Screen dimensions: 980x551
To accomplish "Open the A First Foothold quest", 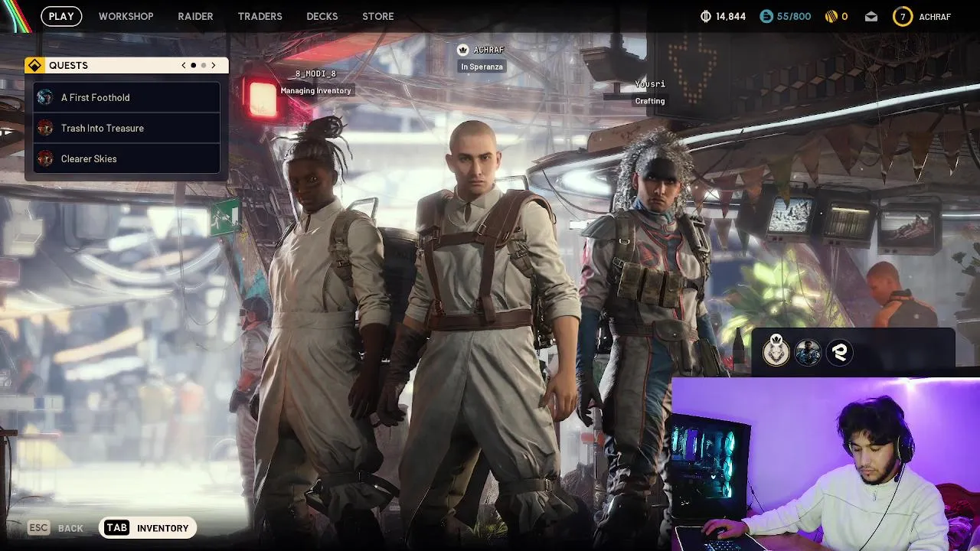I will (x=127, y=97).
